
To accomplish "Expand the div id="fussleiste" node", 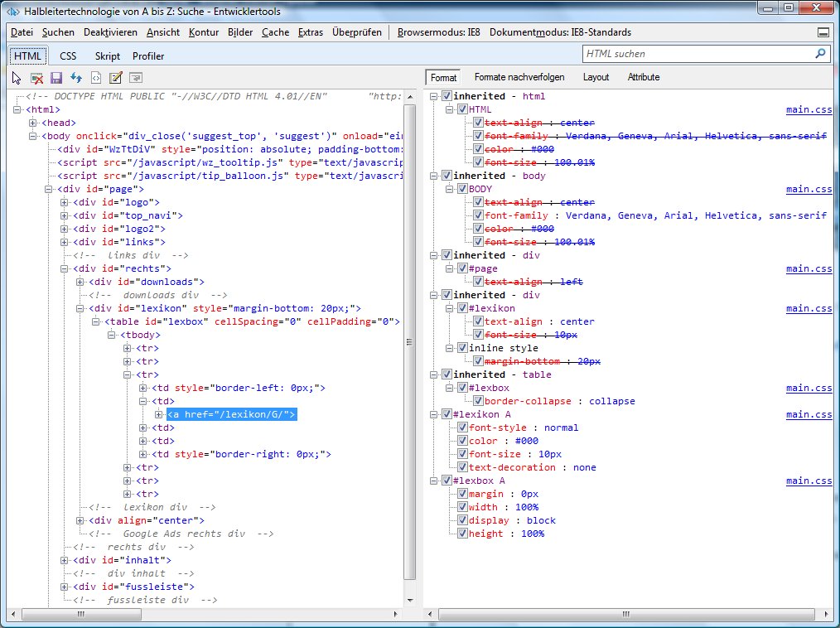I will tap(65, 587).
